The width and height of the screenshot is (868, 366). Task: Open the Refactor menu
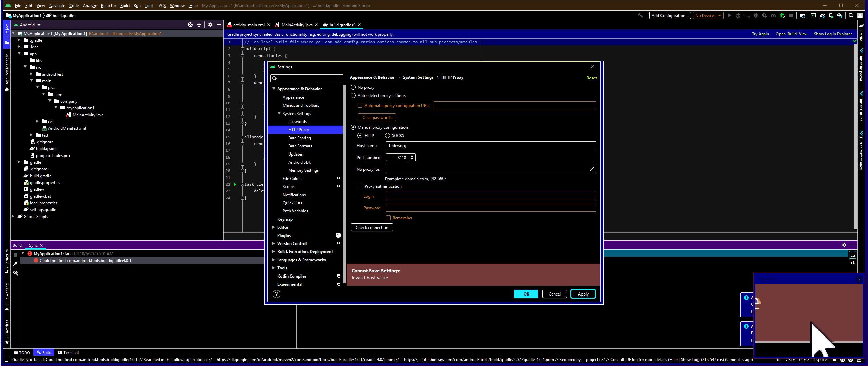[108, 6]
